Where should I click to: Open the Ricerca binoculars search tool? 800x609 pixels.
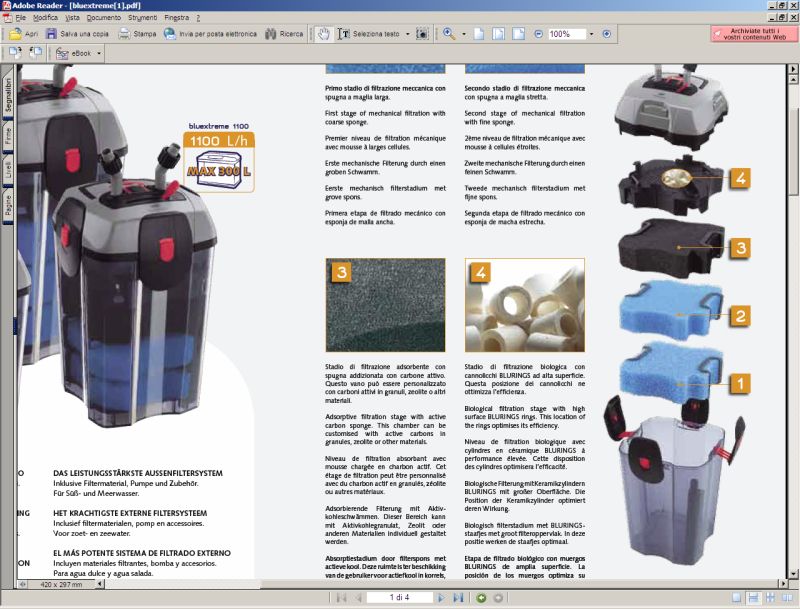point(284,34)
